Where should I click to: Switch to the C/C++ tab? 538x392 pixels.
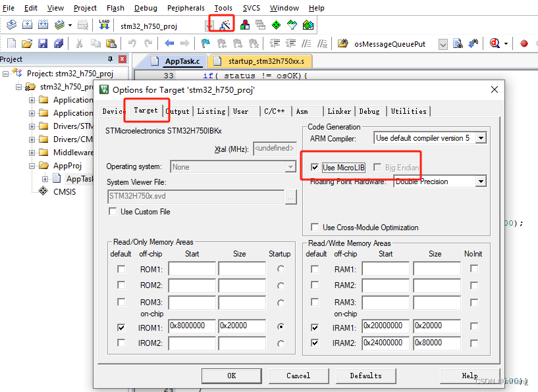275,111
